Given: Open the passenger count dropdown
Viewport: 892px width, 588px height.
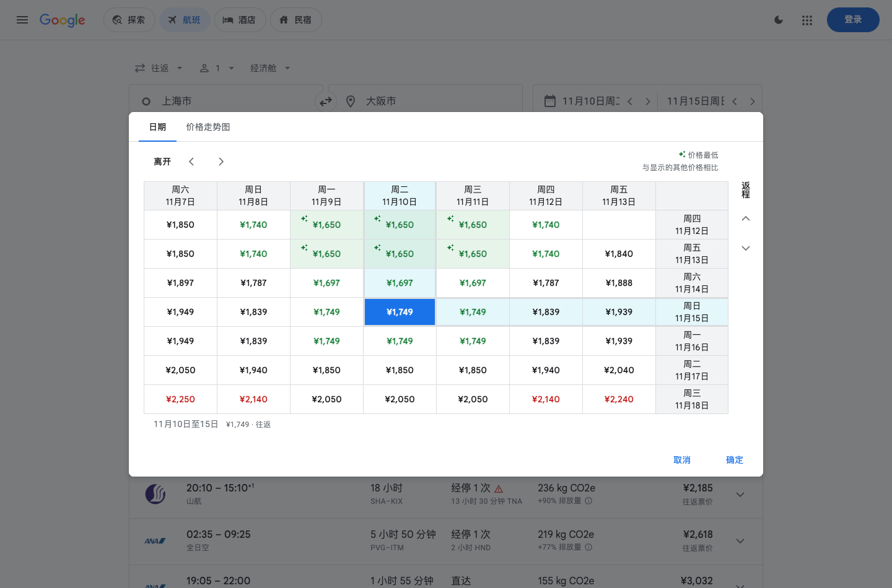Looking at the screenshot, I should click(x=217, y=68).
